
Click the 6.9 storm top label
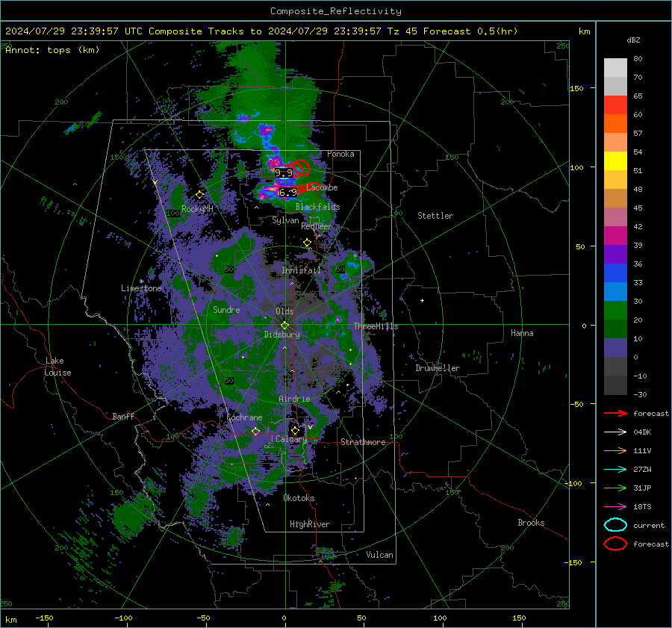point(288,193)
